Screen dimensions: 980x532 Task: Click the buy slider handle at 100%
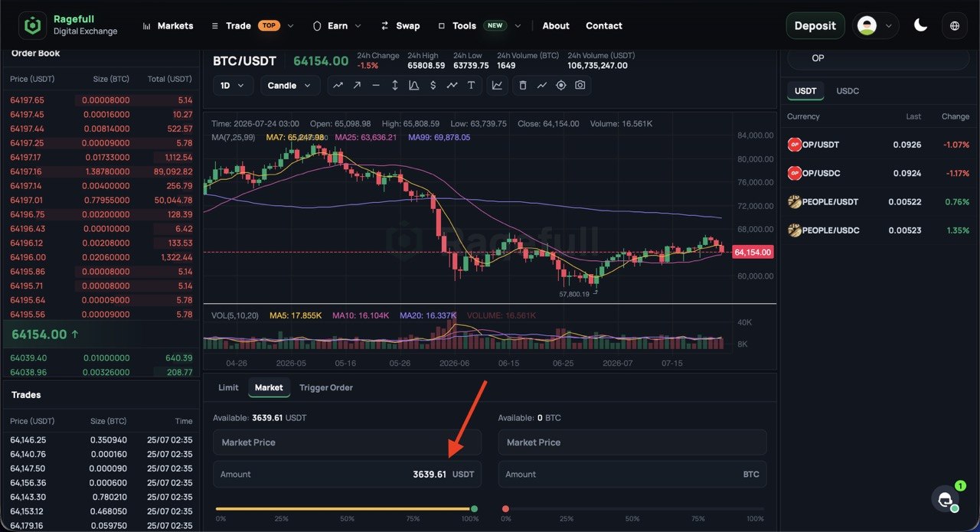point(474,508)
